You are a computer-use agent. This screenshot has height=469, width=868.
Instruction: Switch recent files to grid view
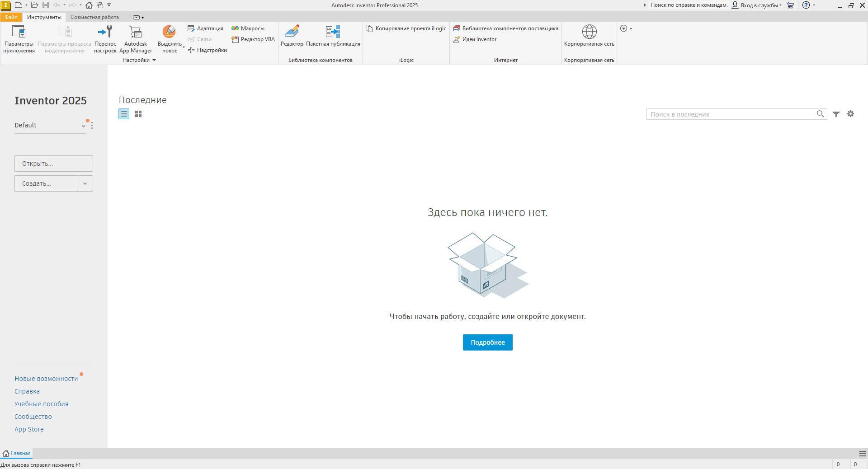click(138, 114)
